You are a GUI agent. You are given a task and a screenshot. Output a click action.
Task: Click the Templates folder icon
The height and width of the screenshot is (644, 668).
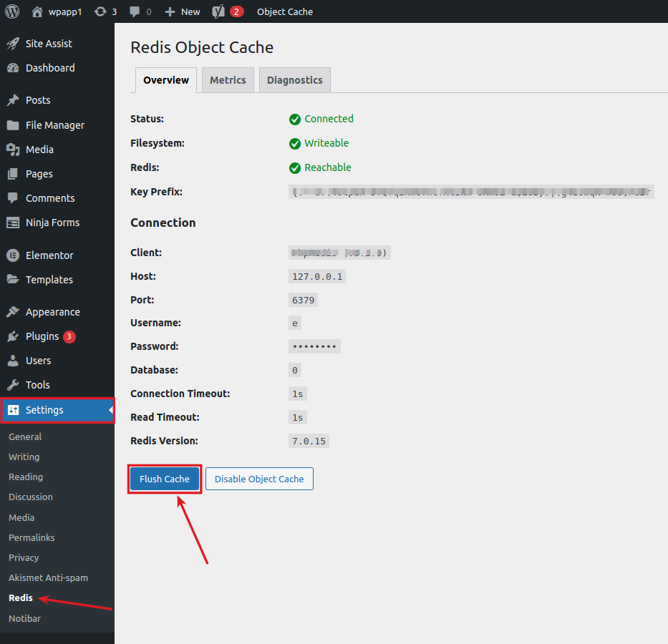(13, 279)
